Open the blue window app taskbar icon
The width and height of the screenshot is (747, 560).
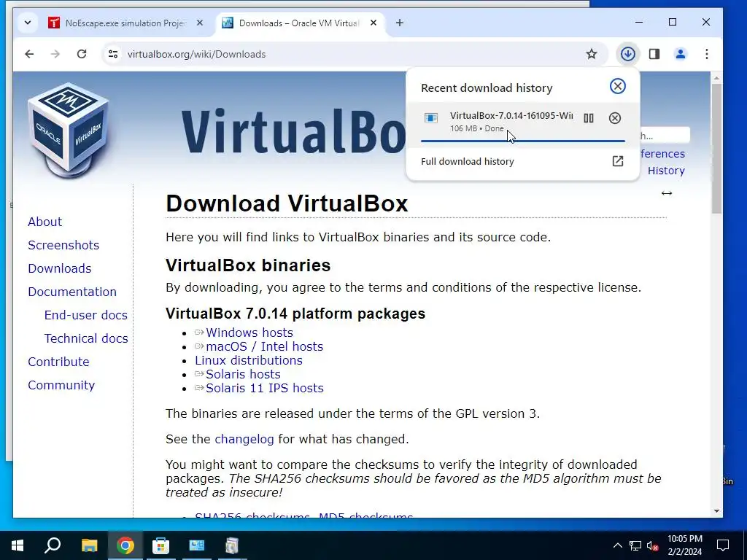click(196, 545)
